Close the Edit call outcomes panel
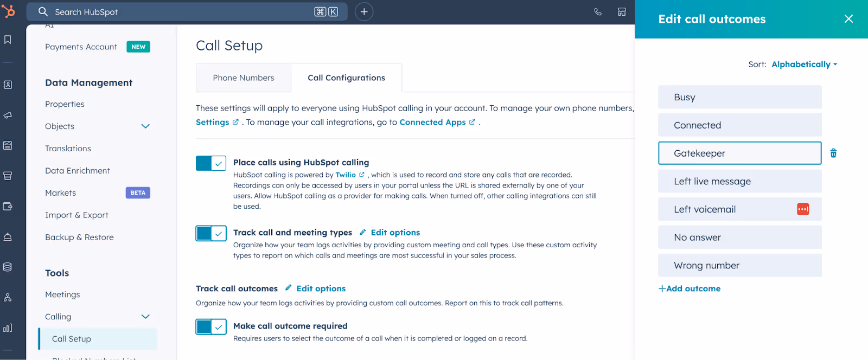The width and height of the screenshot is (868, 360). pyautogui.click(x=848, y=19)
